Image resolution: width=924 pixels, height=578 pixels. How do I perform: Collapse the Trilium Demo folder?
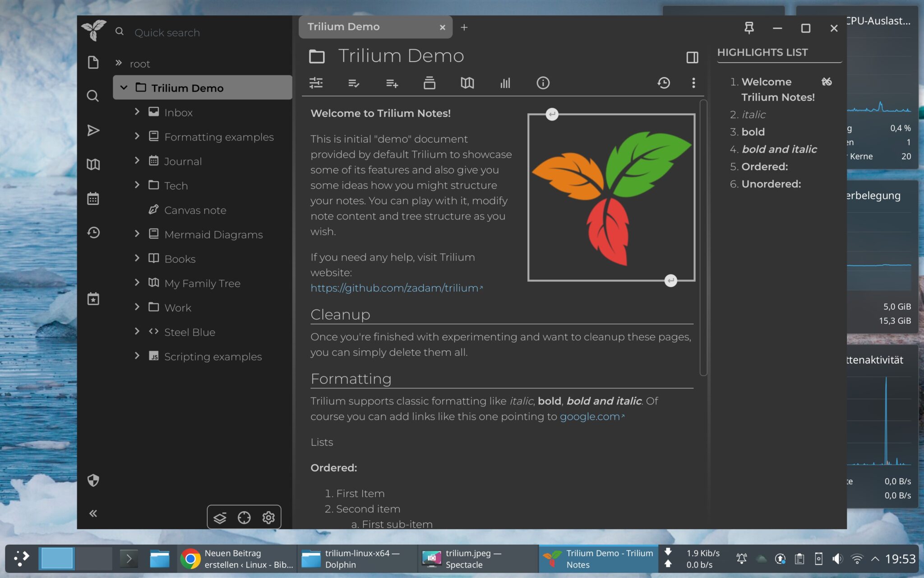pos(124,88)
